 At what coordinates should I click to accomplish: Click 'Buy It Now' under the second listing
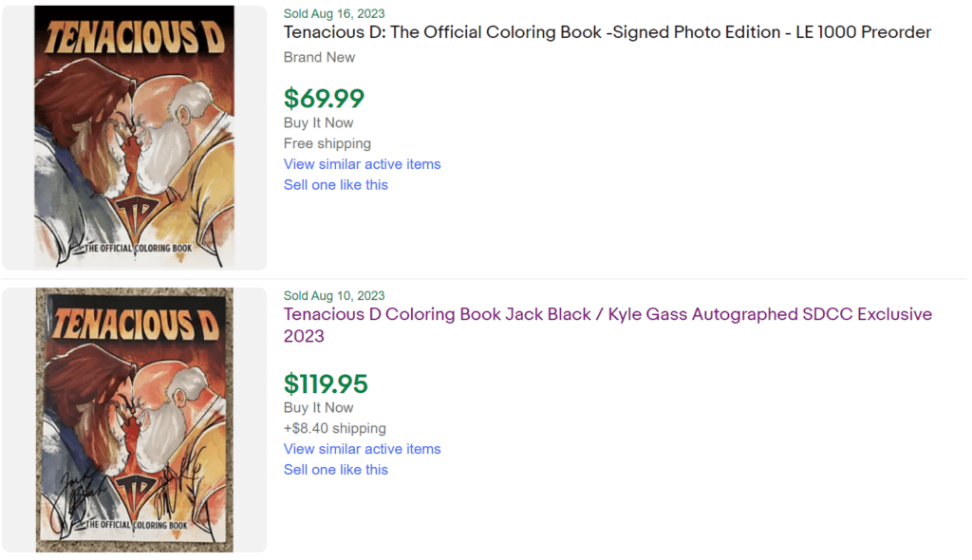pyautogui.click(x=318, y=407)
